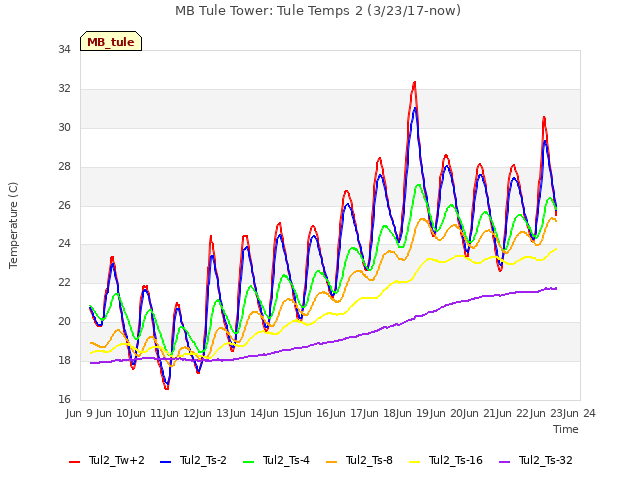Image resolution: width=640 pixels, height=480 pixels.
Task: Click the highest red peak near Jun 19
Action: [x=415, y=82]
